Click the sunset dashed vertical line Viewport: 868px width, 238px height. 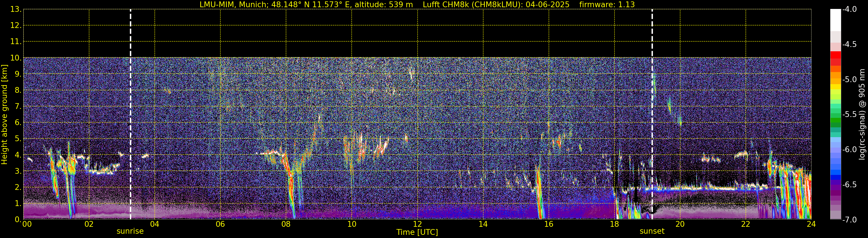point(652,114)
